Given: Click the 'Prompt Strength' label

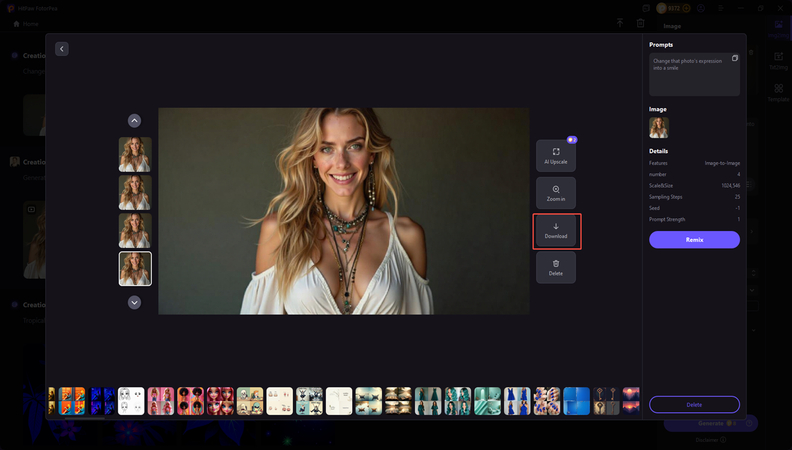Looking at the screenshot, I should tap(667, 219).
